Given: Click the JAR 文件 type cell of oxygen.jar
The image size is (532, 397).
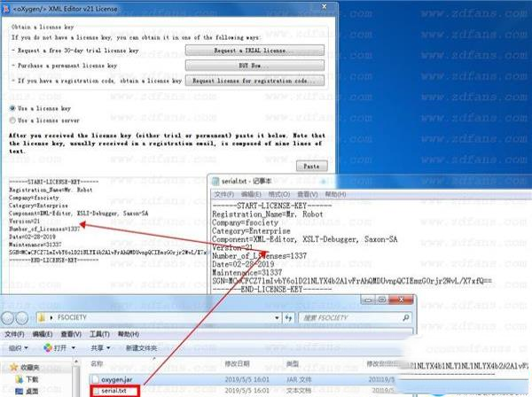Looking at the screenshot, I should coord(299,379).
